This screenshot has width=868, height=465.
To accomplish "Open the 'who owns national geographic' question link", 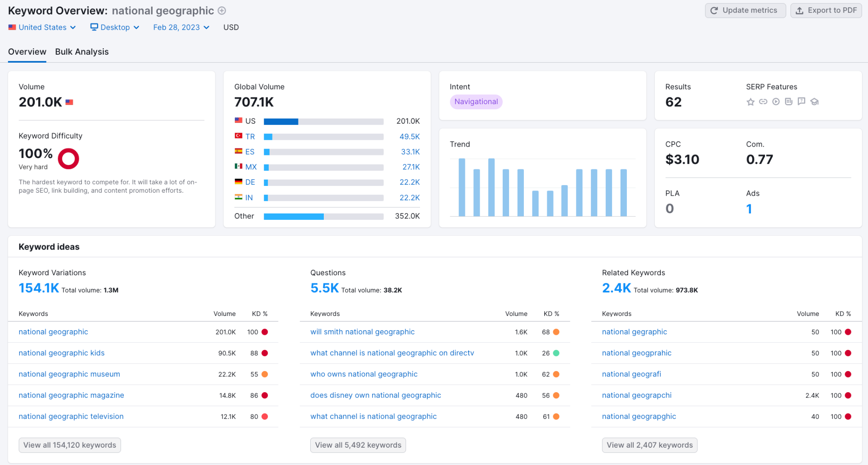I will (x=364, y=374).
